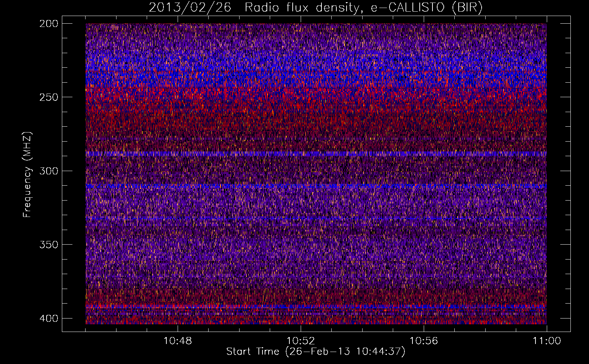Click the 'Start Time (26-Feb-13 10:44:37)' label

(x=316, y=352)
